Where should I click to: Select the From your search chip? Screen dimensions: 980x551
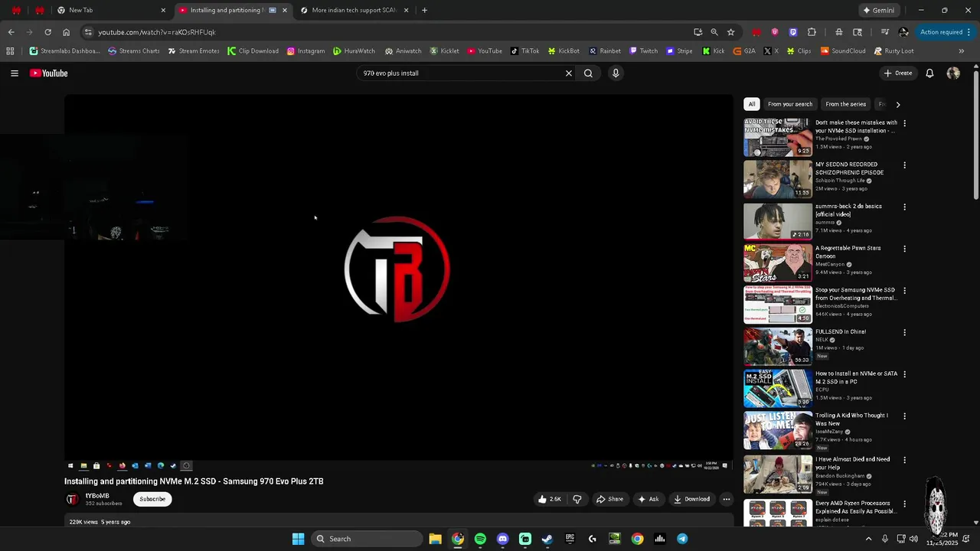[x=790, y=104]
